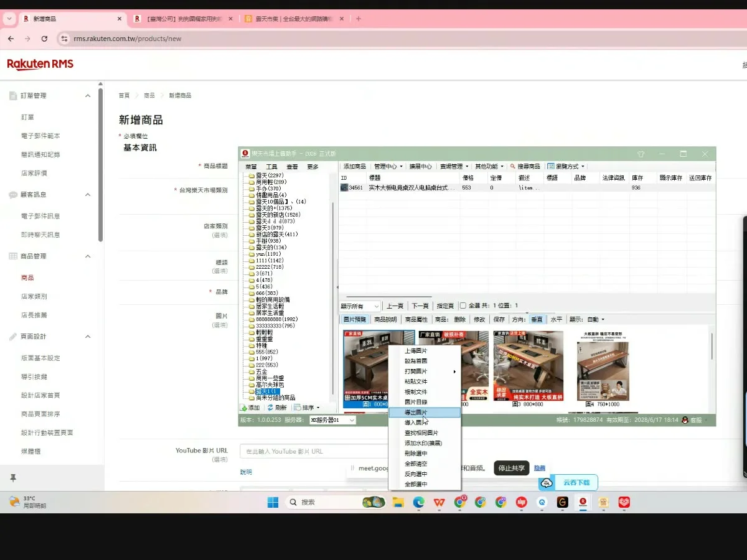The image size is (747, 560).
Task: Choose 全部清空 from the context menu
Action: [425, 464]
